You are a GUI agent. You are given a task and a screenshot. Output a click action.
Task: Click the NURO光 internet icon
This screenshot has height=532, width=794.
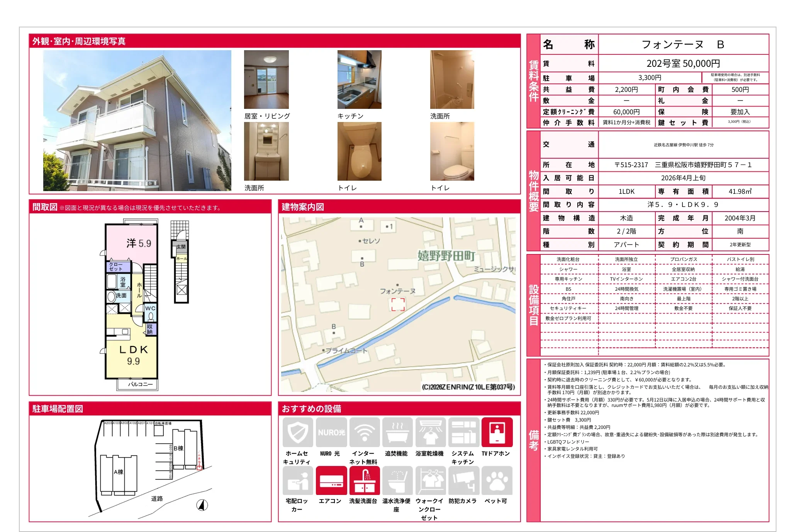[331, 432]
